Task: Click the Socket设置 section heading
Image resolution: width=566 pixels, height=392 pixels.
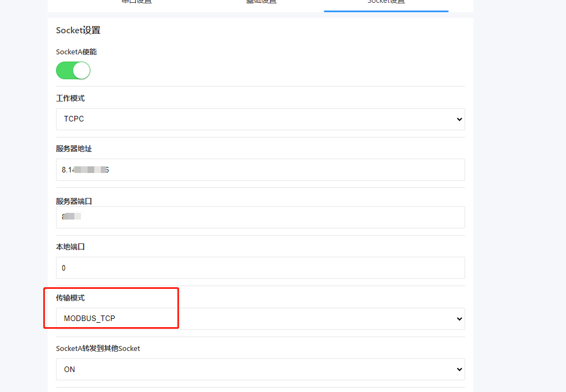Action: click(x=78, y=30)
